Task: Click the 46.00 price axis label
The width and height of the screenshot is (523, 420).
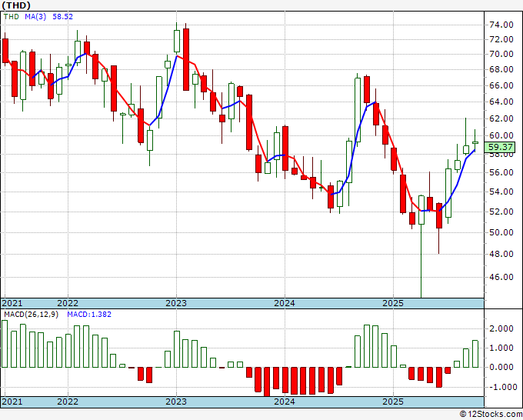Action: 501,277
